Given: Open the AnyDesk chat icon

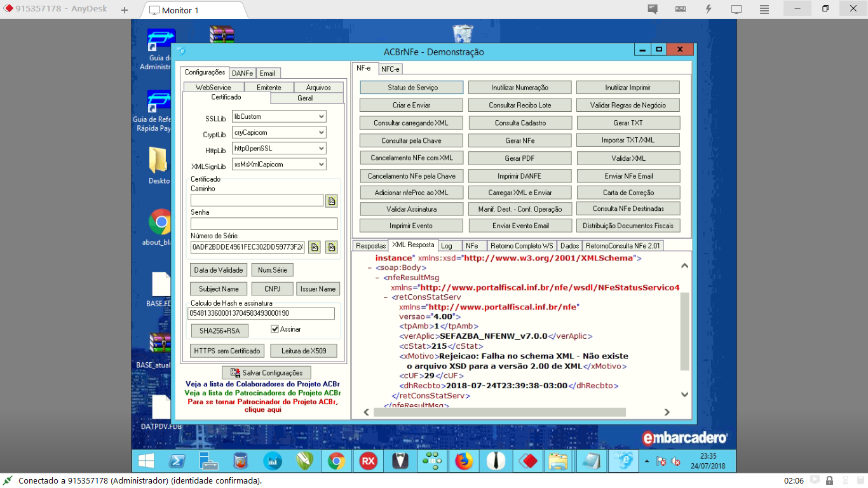Looking at the screenshot, I should (x=653, y=10).
